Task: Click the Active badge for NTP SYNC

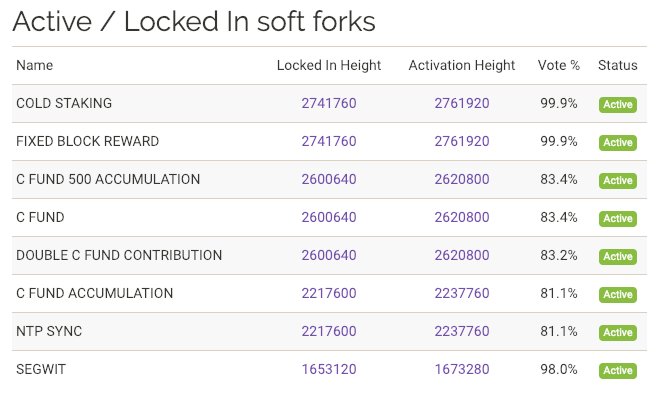Action: click(618, 332)
